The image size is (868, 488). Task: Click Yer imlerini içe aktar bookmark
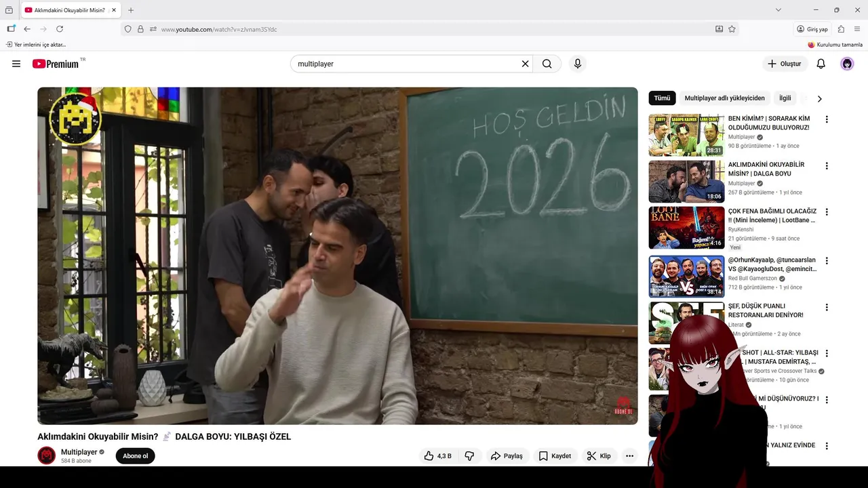pyautogui.click(x=37, y=45)
